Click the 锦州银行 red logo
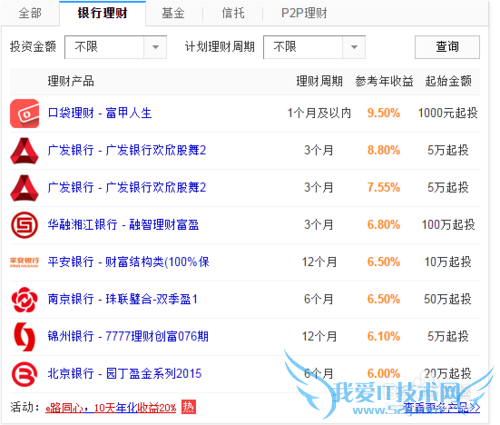This screenshot has height=425, width=500. (25, 337)
